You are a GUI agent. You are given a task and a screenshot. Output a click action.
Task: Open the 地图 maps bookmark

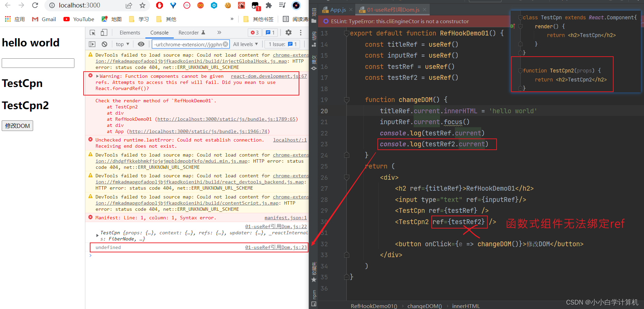point(112,19)
